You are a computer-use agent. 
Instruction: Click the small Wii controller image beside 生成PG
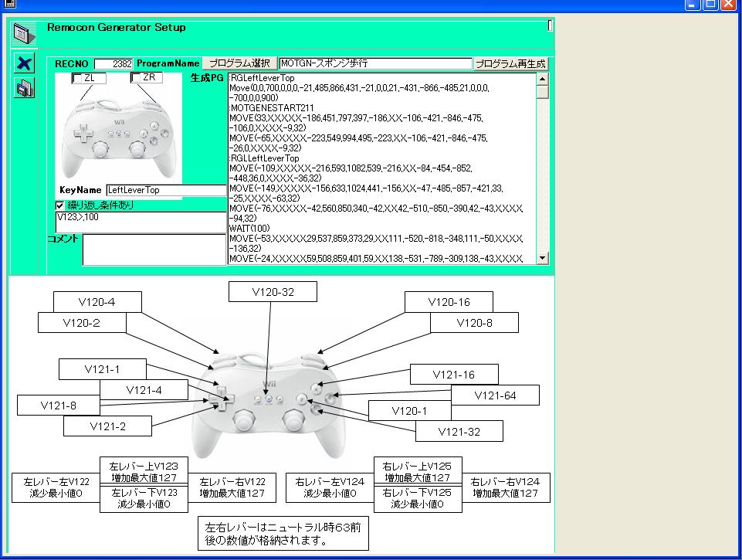pyautogui.click(x=119, y=137)
